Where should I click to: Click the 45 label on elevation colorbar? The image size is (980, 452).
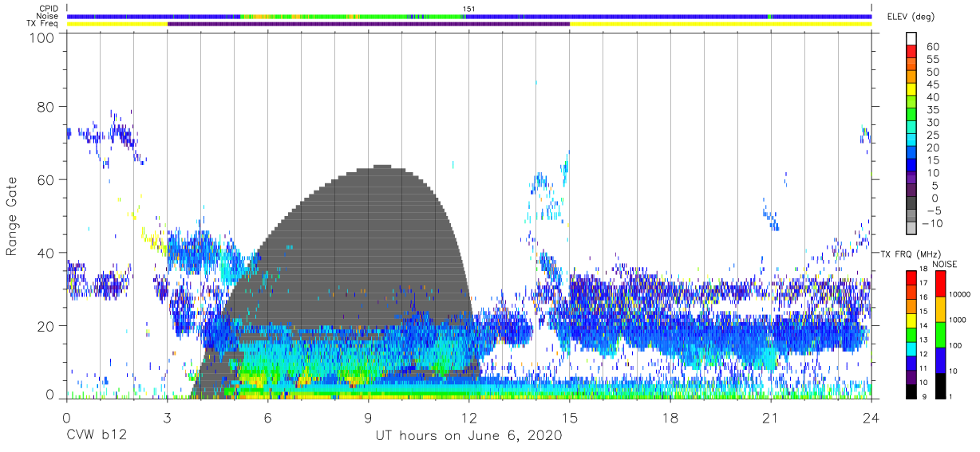[x=932, y=85]
